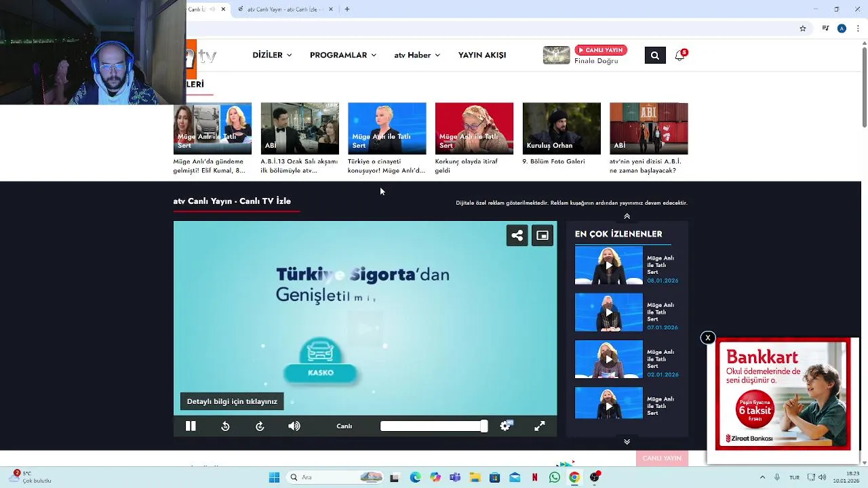Click the pink CANLI YAYIN button at bottom
Screen dimensions: 868x488
[662, 458]
